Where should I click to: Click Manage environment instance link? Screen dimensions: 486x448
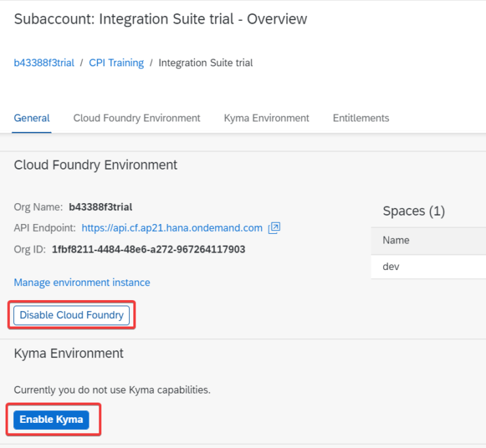[82, 283]
